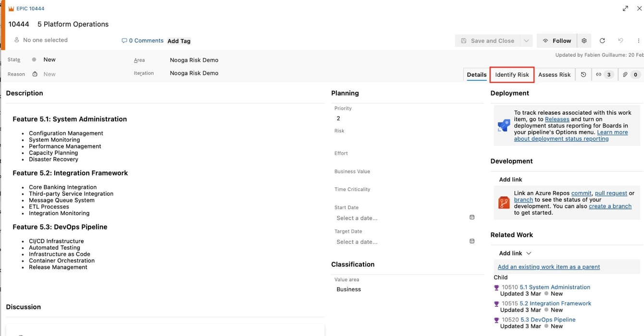Switch to the Identify Risk tab
Viewport: 644px width, 336px height.
point(512,74)
